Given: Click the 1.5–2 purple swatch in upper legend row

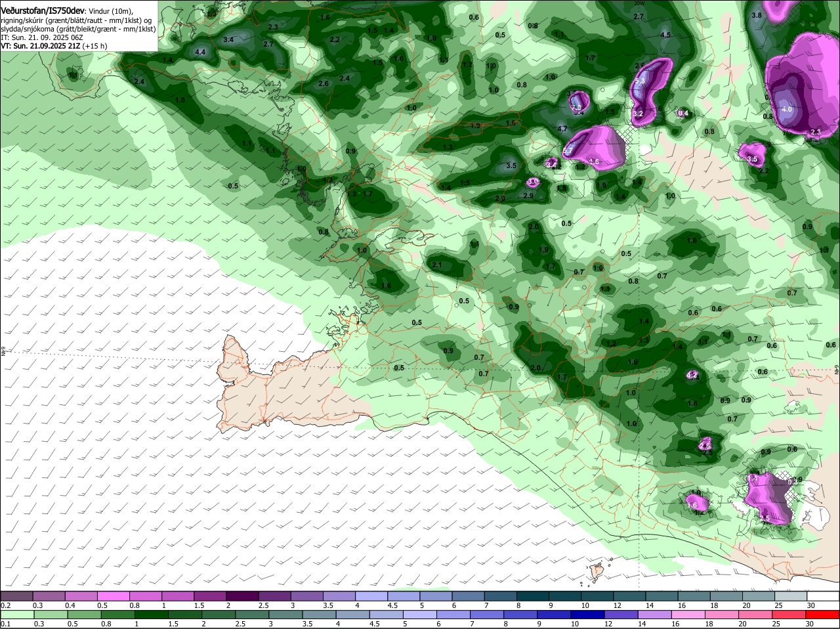Looking at the screenshot, I should coord(211,596).
